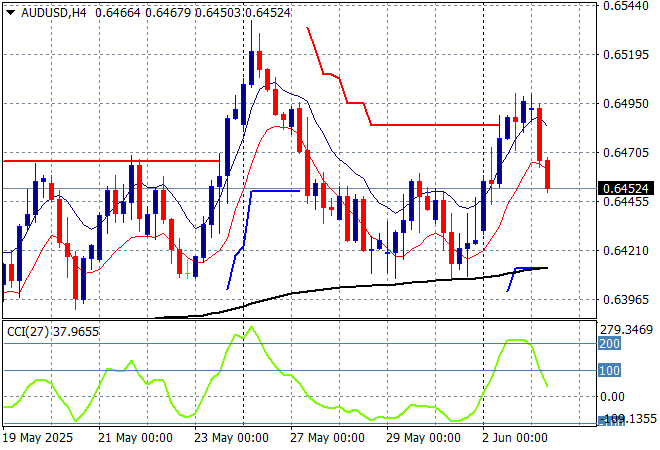Click the CCI 0.00 axis label
The height and width of the screenshot is (450, 660).
[612, 397]
